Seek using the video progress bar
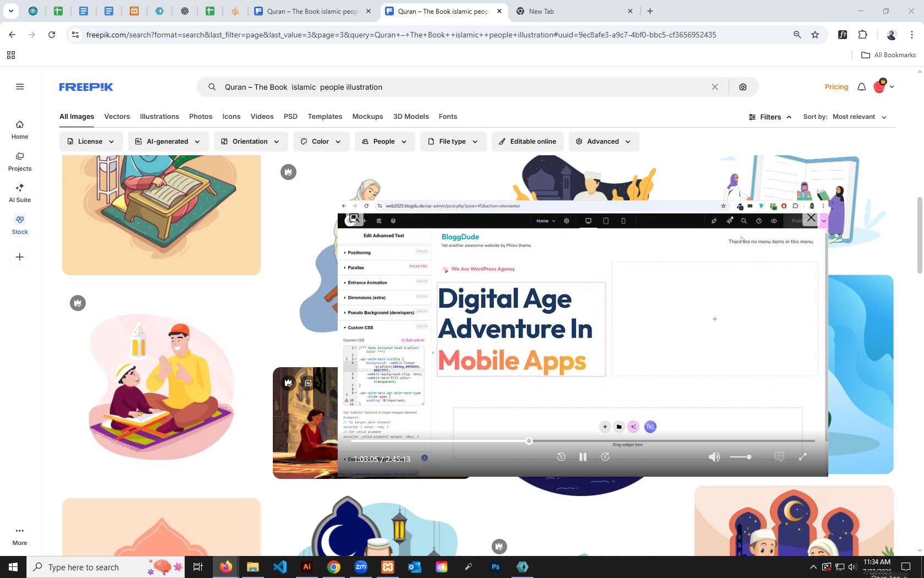The width and height of the screenshot is (924, 578). (x=583, y=441)
